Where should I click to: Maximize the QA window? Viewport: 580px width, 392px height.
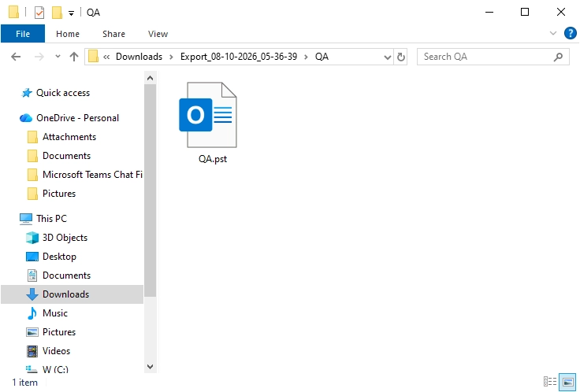click(x=525, y=12)
